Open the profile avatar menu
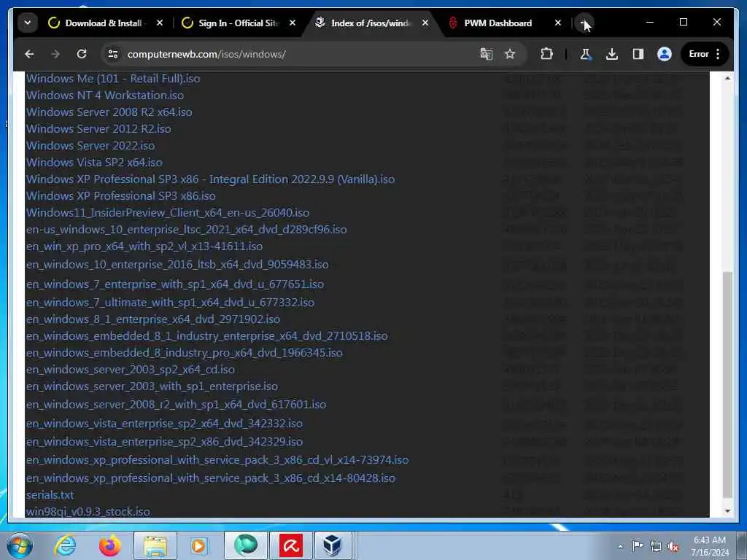Screen dimensions: 747x560 [x=664, y=54]
